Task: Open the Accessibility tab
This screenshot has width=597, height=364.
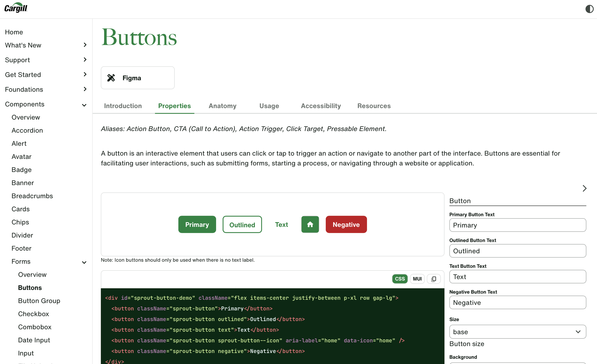Action: coord(320,106)
